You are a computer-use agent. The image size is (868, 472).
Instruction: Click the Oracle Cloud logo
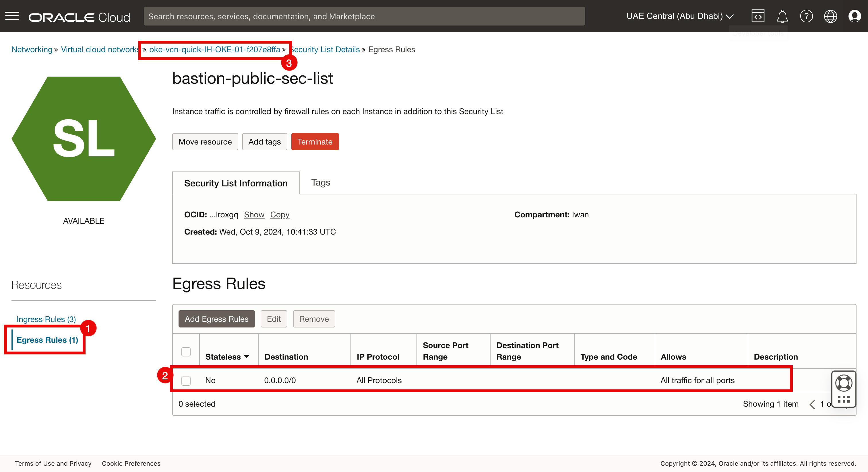click(x=79, y=17)
